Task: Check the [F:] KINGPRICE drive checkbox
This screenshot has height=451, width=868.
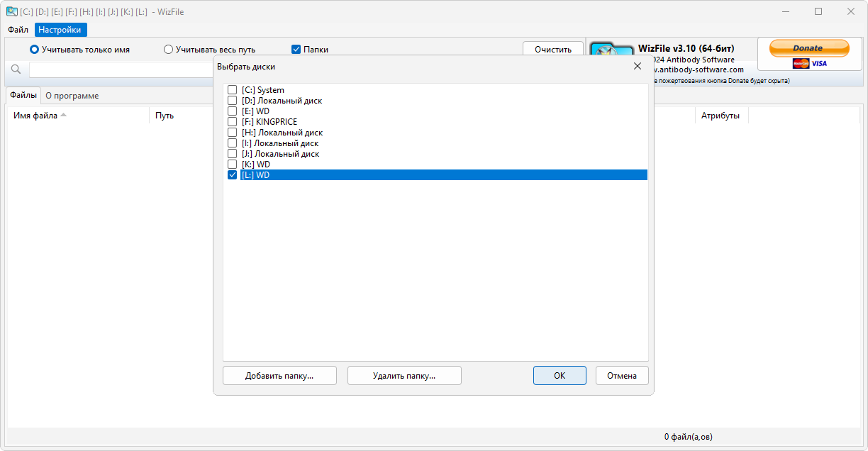Action: (x=232, y=122)
